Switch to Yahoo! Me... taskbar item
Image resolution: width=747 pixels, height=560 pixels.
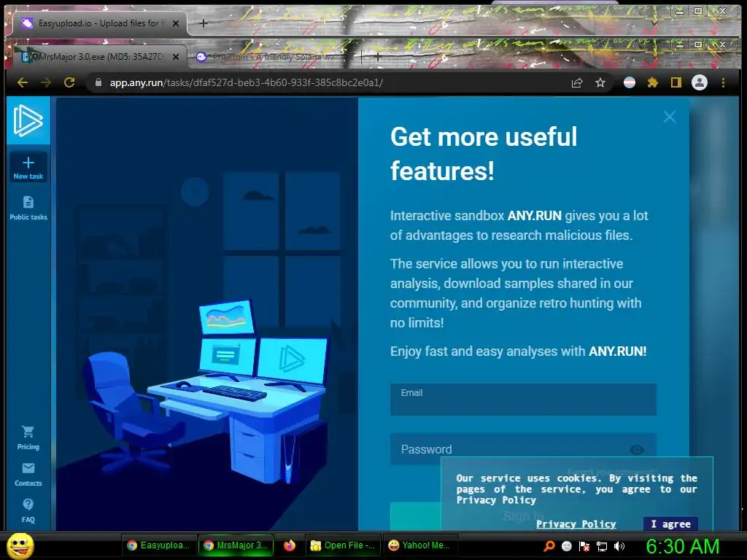419,545
